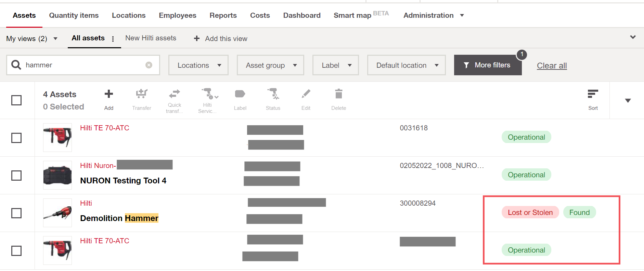Click Add this view
The image size is (644, 271).
click(x=226, y=39)
